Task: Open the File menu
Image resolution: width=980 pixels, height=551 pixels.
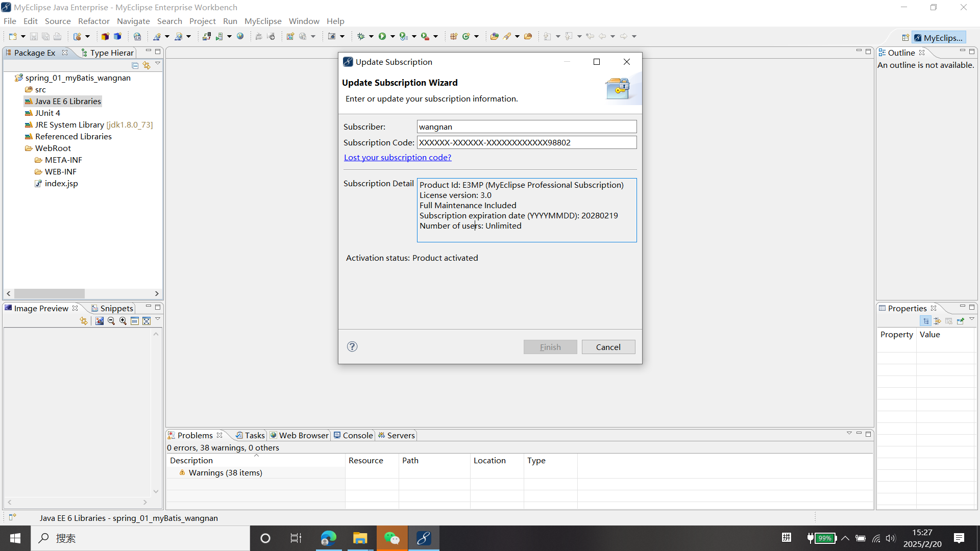Action: [10, 21]
